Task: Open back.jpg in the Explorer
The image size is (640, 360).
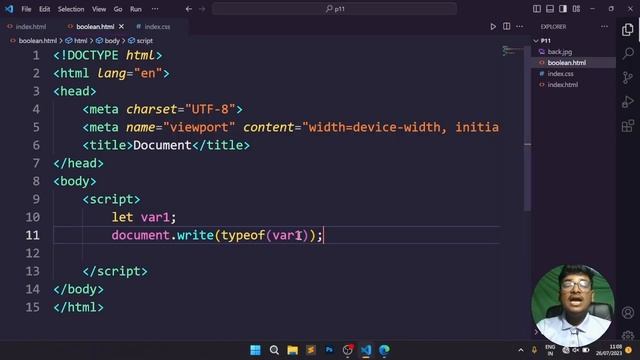Action: [560, 52]
